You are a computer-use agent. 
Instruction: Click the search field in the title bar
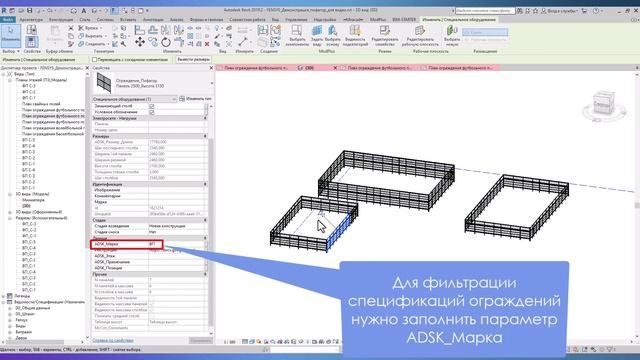484,11
